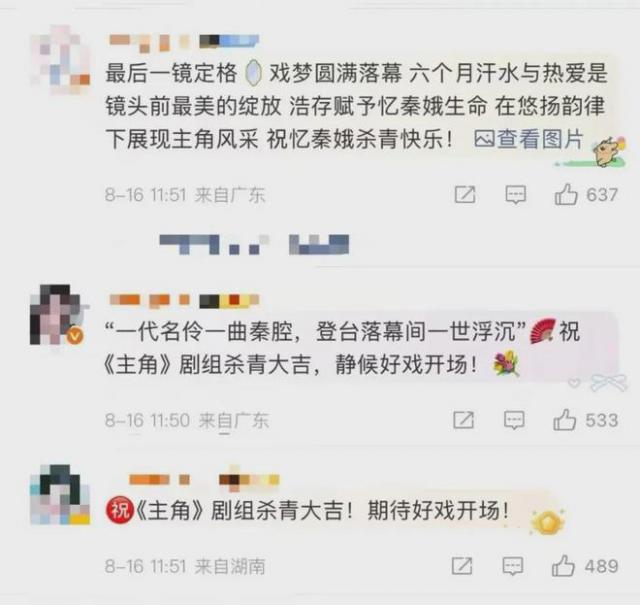Share the comment with 533 likes
640x605 pixels.
(464, 420)
